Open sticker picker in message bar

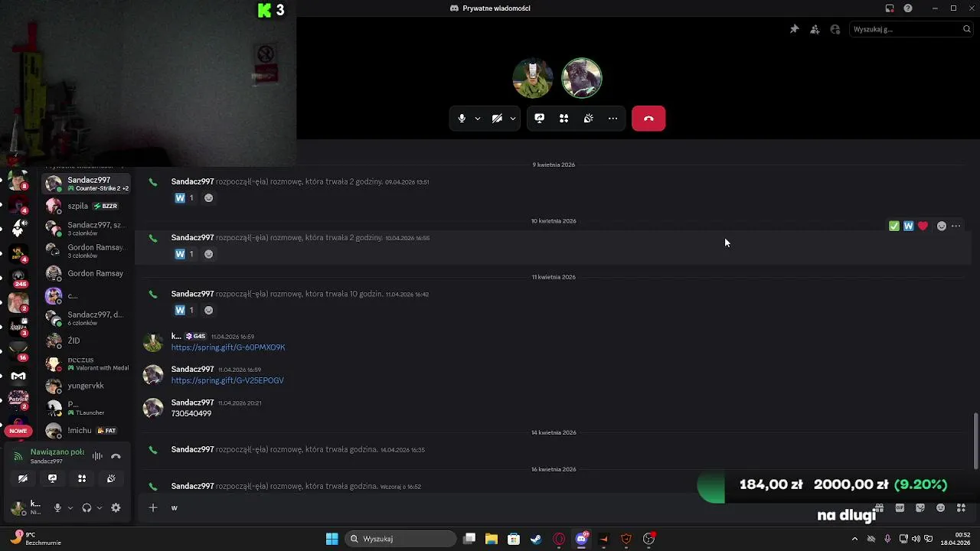920,507
